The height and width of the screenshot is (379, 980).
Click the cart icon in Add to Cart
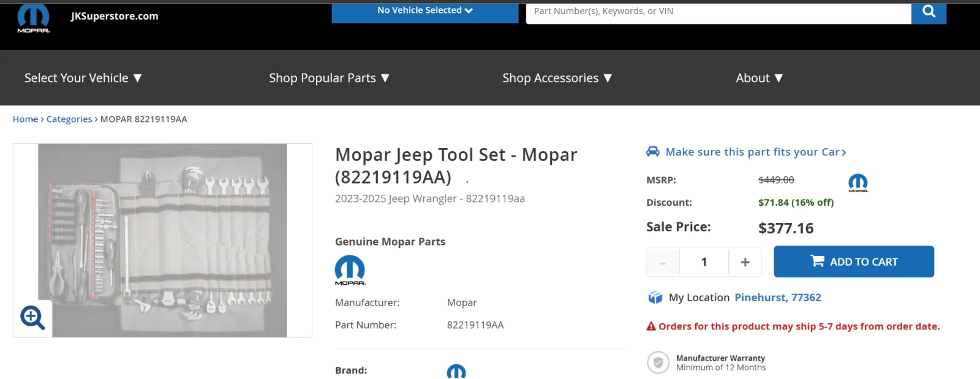(817, 261)
